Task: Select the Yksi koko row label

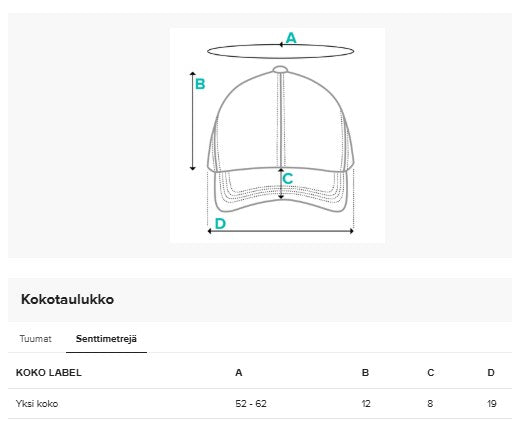Action: (x=37, y=404)
